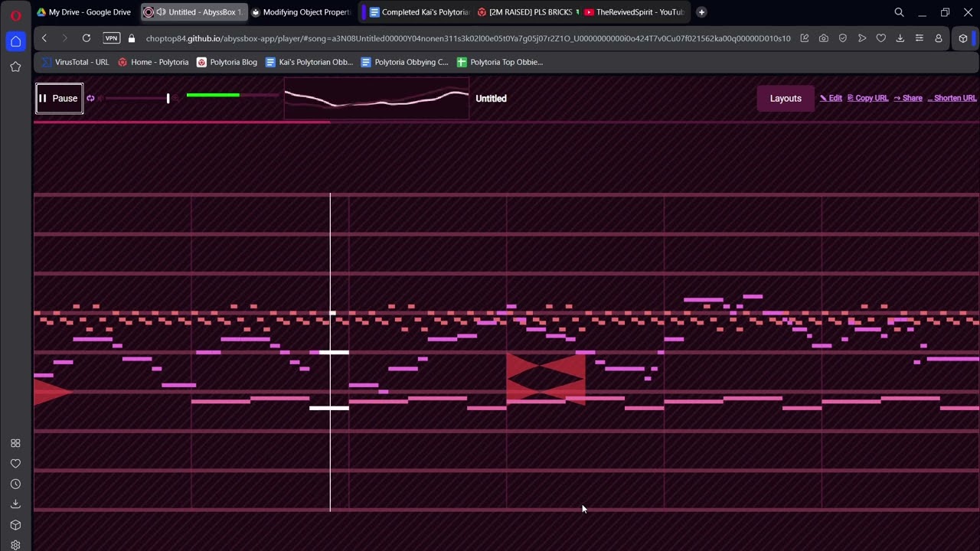Open the Layouts button
This screenshot has width=980, height=551.
(786, 98)
